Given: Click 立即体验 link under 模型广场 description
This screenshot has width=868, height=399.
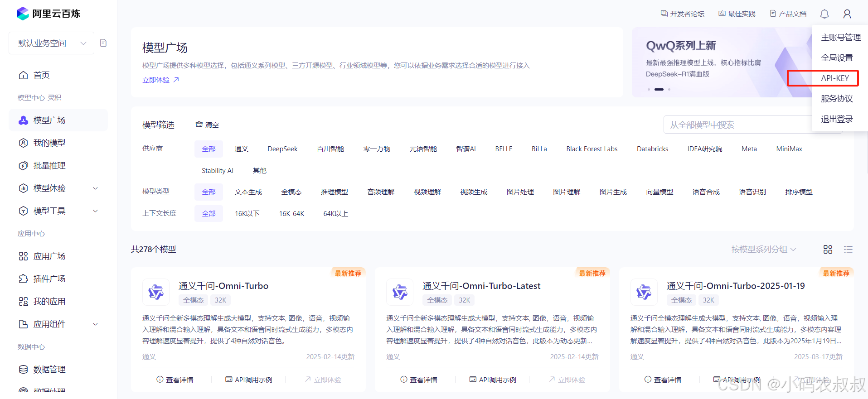Looking at the screenshot, I should [x=161, y=80].
